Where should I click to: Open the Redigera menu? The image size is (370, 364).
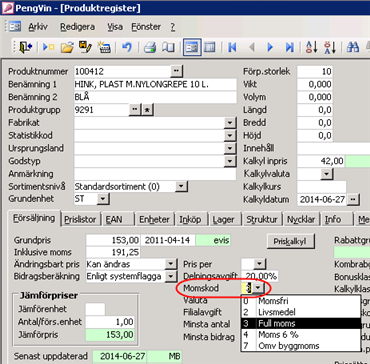coord(77,27)
